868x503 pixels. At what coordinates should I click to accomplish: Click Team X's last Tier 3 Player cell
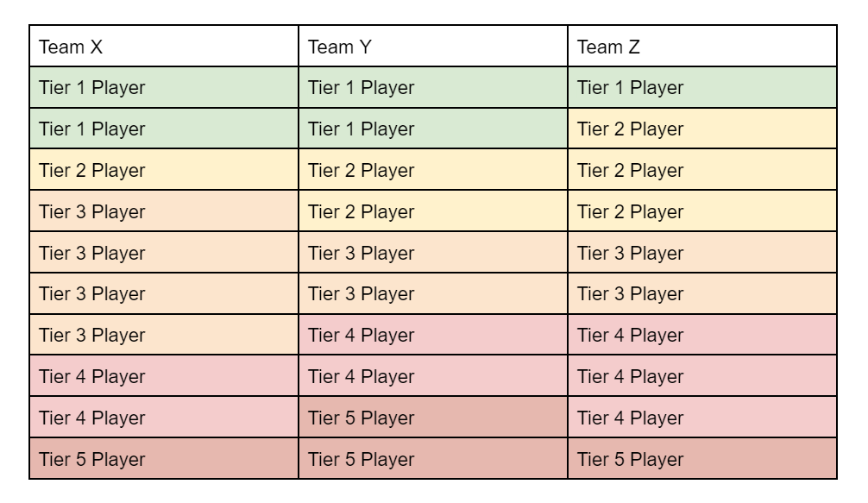click(164, 335)
